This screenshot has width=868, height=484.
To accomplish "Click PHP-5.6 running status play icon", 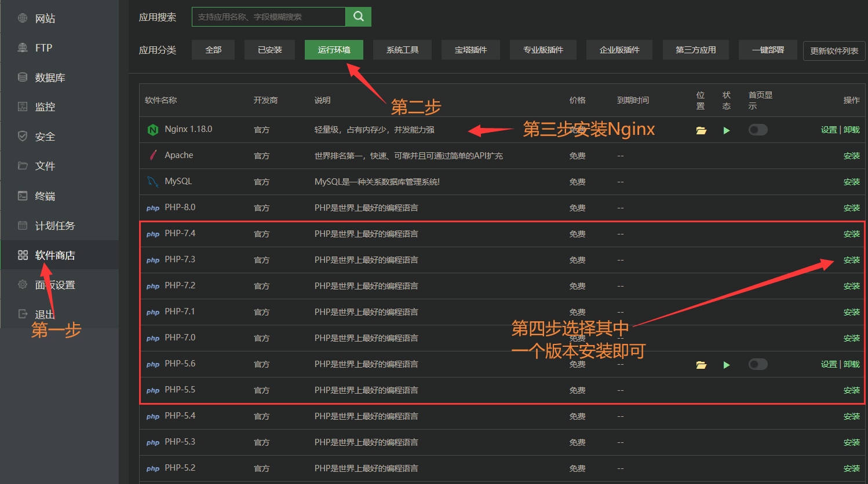I will 727,365.
